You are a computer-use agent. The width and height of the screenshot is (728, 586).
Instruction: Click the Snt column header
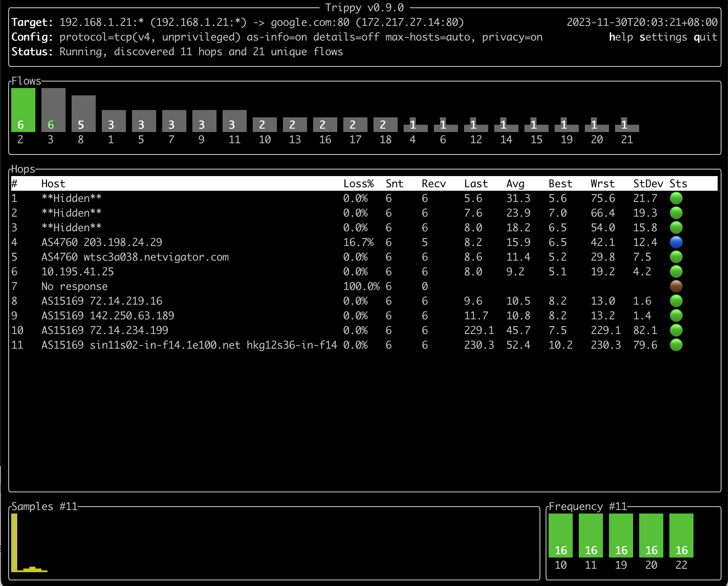point(395,183)
